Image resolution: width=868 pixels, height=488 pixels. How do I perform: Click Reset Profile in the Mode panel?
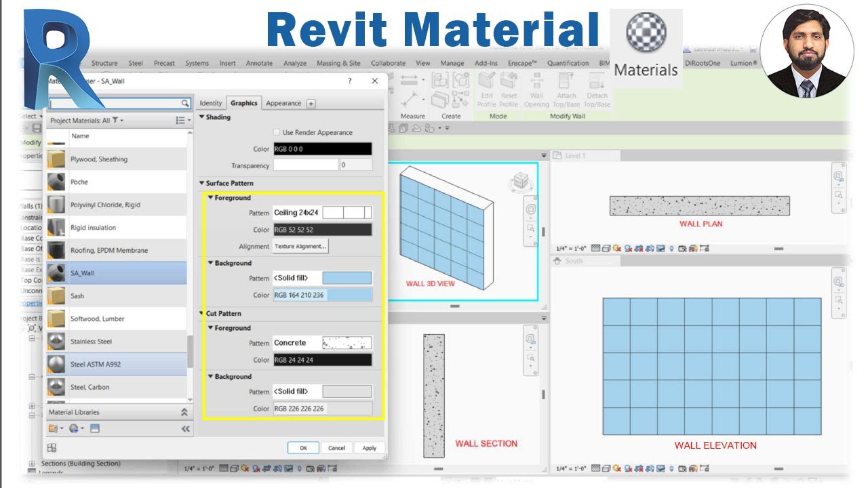point(509,91)
